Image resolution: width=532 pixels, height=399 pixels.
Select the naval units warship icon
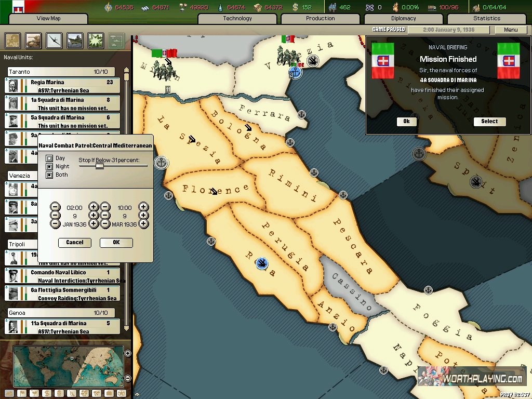pos(75,40)
